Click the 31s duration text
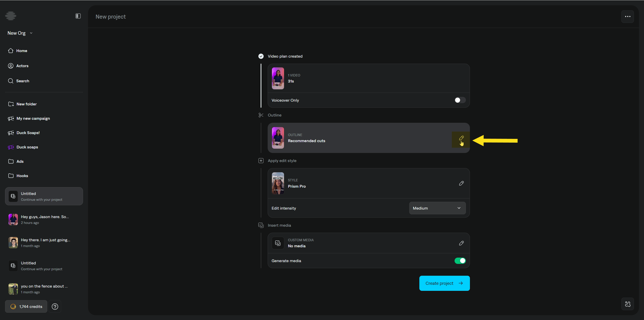 point(291,81)
